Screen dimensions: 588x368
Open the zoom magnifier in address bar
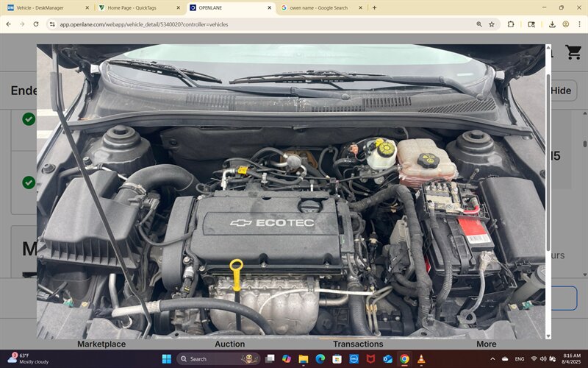(x=479, y=24)
